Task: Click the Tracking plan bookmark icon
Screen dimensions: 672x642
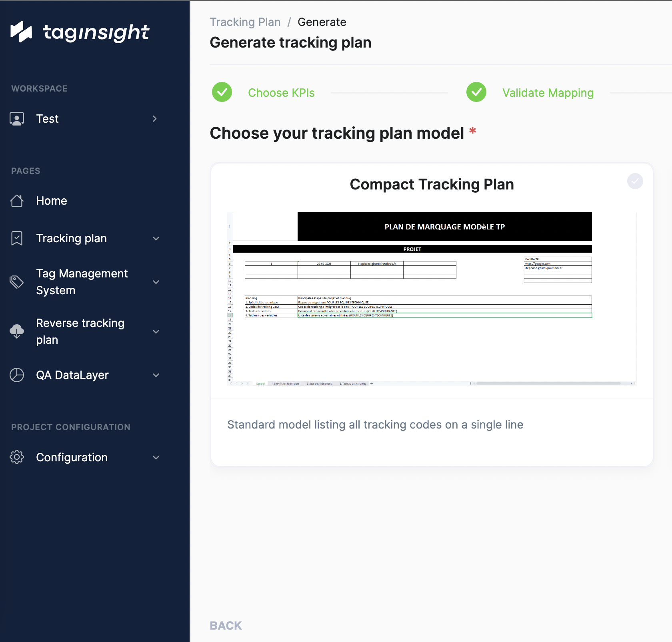Action: click(17, 238)
